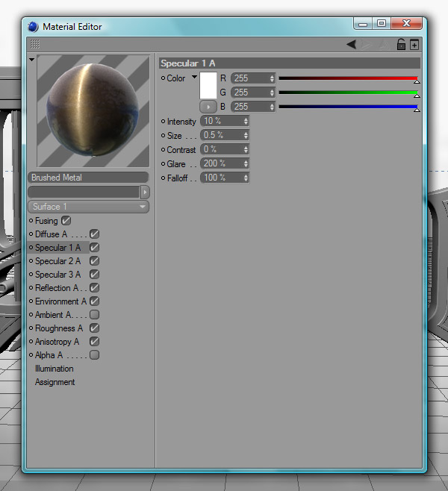
Task: Click the up arrow navigation icon
Action: click(383, 45)
